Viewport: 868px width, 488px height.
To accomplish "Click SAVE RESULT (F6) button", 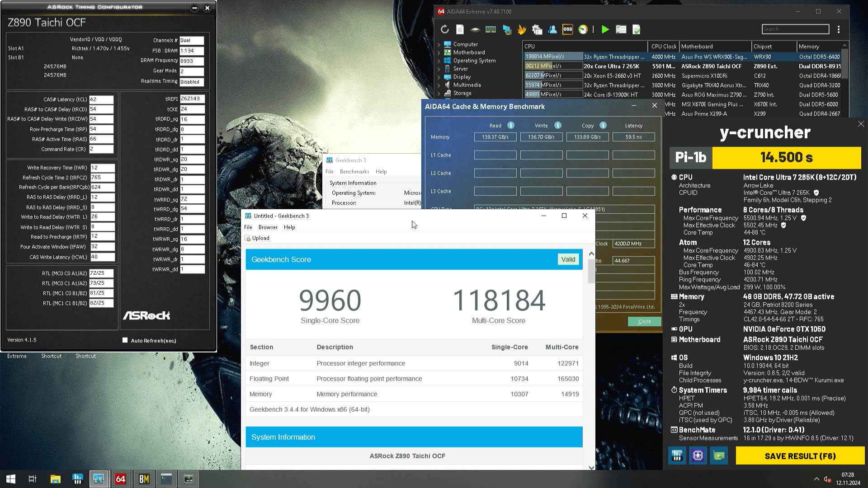I will 800,456.
